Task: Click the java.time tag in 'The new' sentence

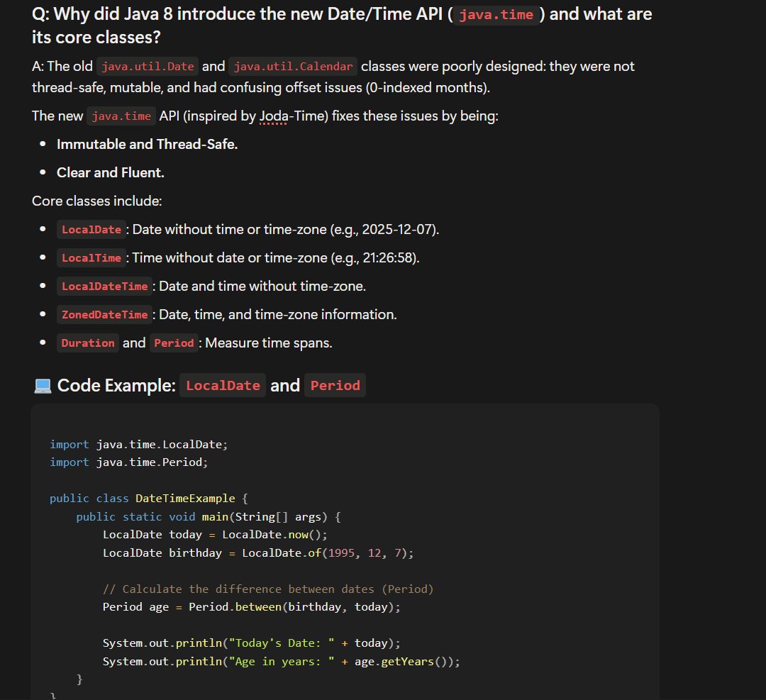Action: click(x=121, y=116)
